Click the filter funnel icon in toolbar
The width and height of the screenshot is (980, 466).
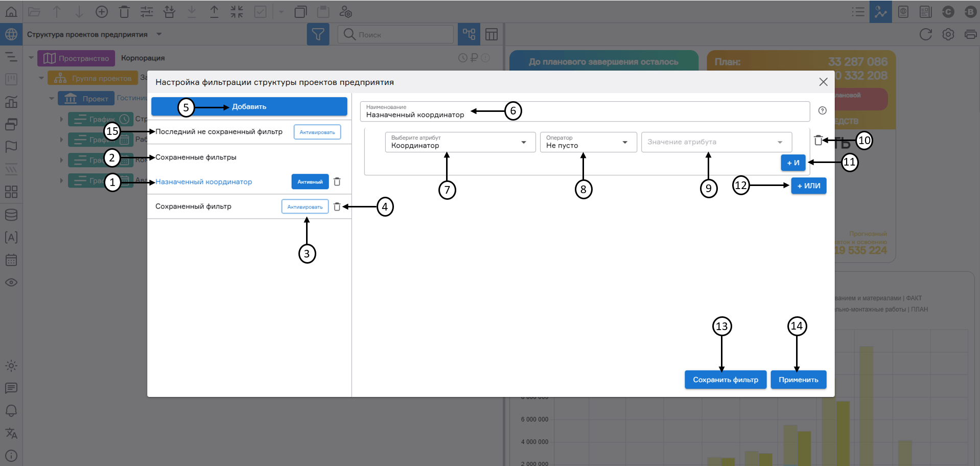318,34
